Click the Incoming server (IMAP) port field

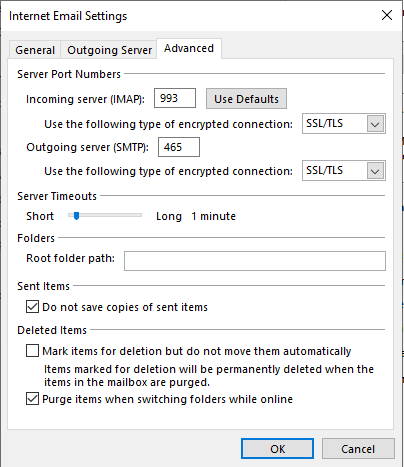(x=175, y=98)
